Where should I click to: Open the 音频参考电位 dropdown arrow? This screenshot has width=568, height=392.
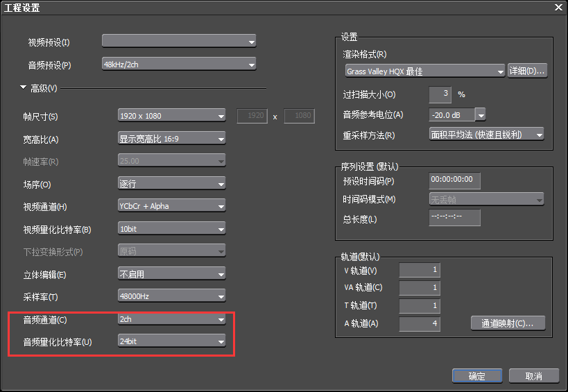tap(481, 115)
